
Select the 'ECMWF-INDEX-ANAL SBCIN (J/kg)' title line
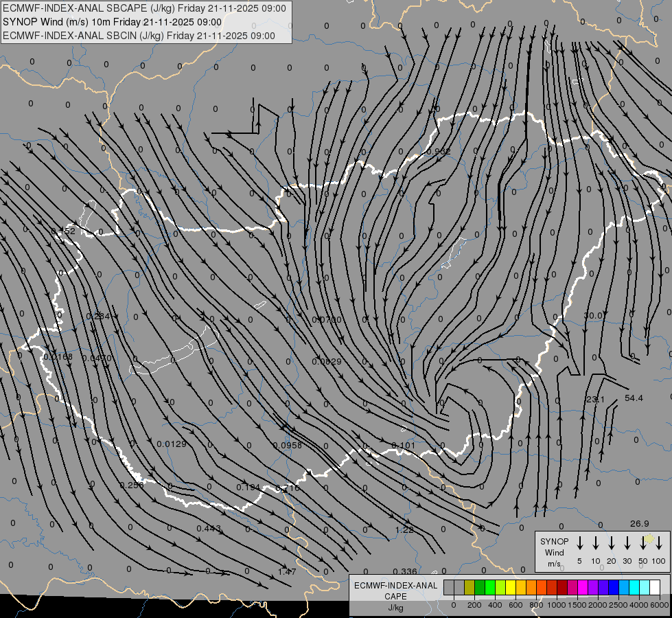(139, 36)
